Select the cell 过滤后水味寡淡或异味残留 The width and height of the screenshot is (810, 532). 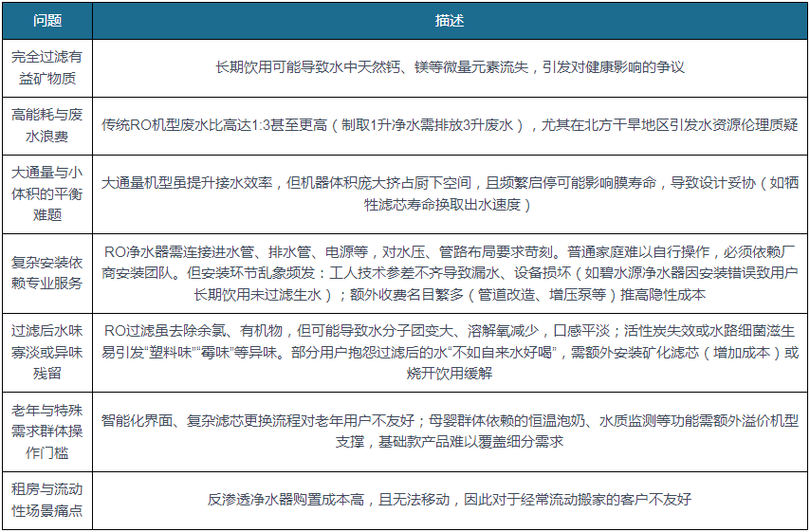click(47, 352)
